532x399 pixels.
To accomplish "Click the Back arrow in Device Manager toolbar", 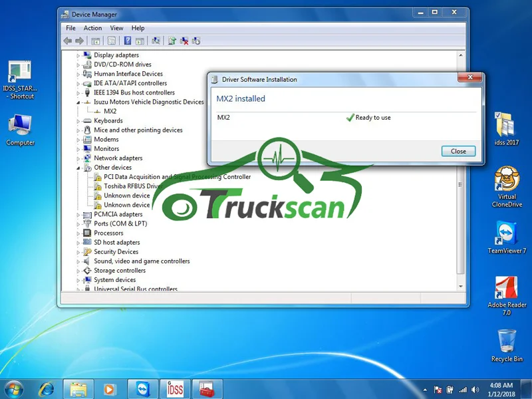I will click(68, 41).
